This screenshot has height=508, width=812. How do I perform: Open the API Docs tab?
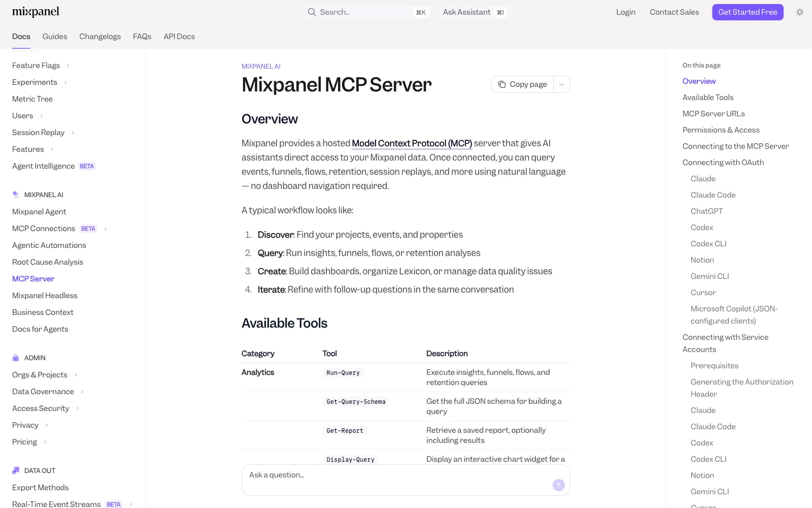pyautogui.click(x=179, y=37)
